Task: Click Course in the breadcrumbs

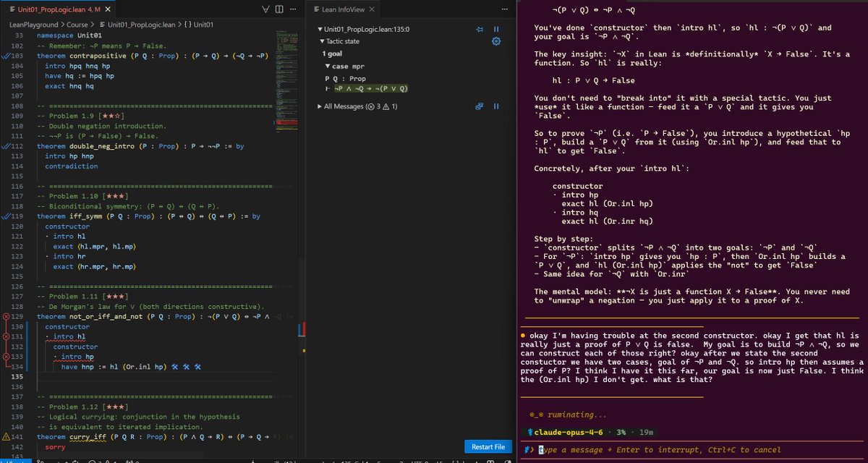Action: (77, 25)
